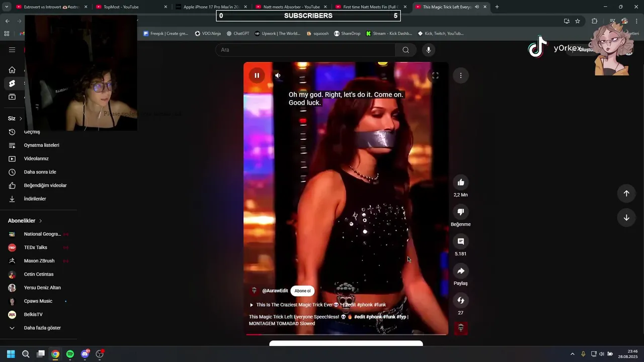Go to previous Short with up arrow

(x=626, y=194)
